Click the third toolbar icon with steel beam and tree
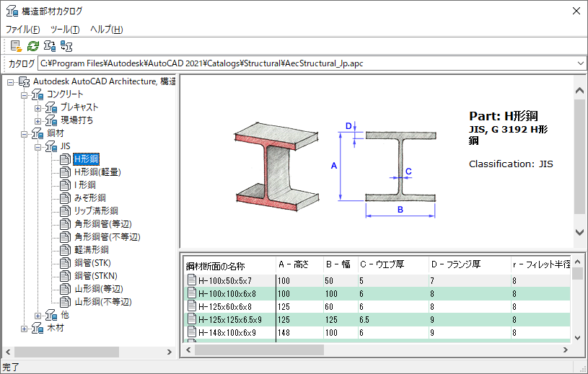 coord(50,46)
